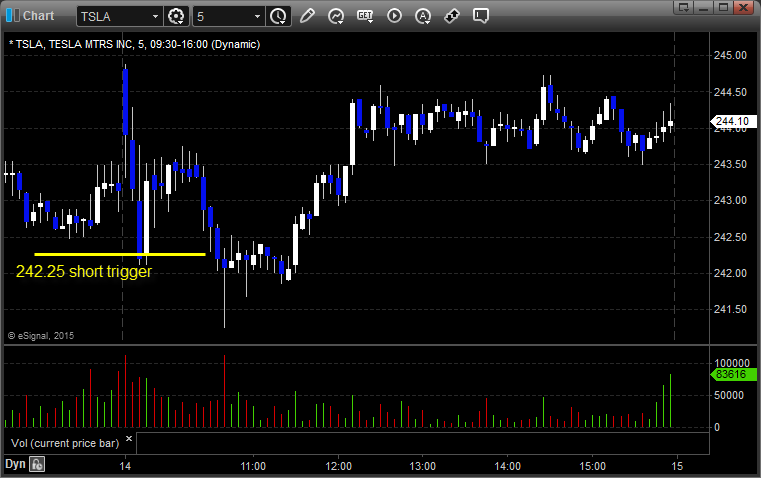Select the '242.25 short trigger' text annotation

click(84, 271)
